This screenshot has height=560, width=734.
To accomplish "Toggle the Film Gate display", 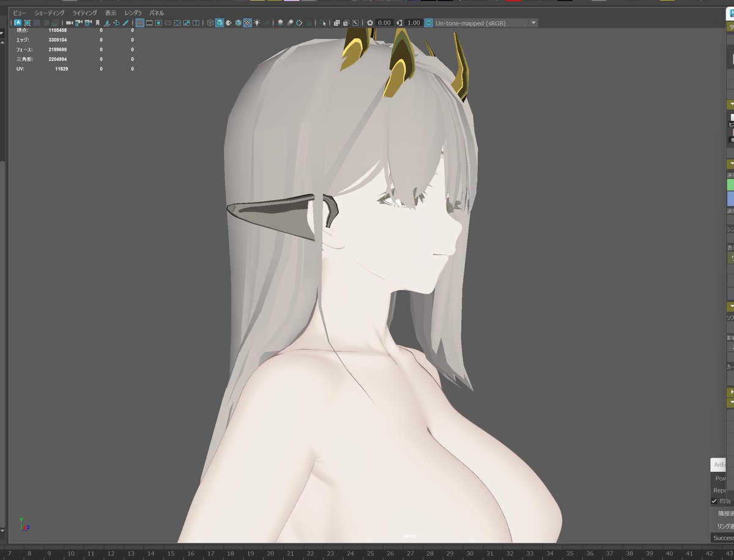I will pyautogui.click(x=149, y=23).
